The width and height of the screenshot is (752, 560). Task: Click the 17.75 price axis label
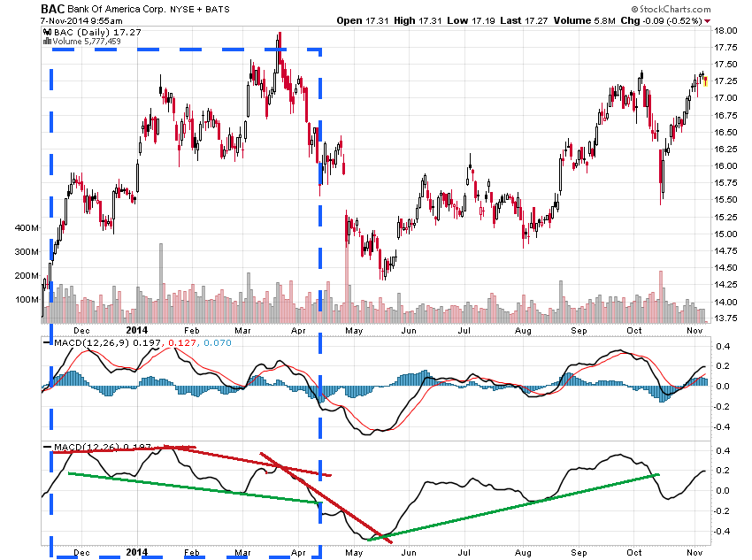[725, 48]
